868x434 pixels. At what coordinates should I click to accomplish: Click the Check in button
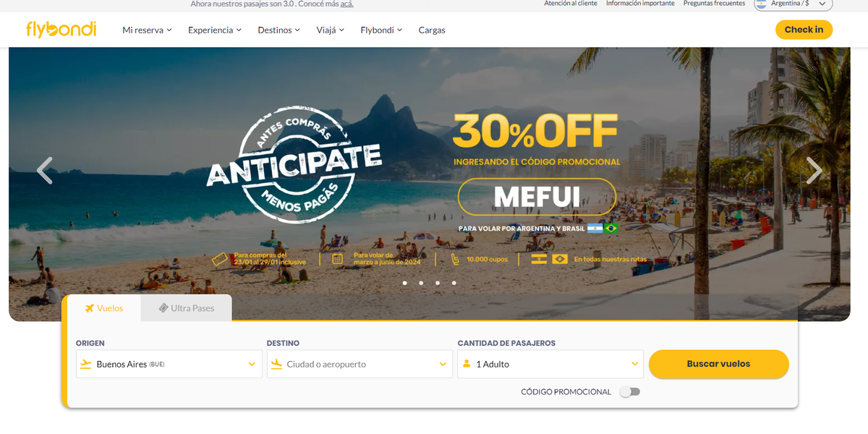(804, 30)
